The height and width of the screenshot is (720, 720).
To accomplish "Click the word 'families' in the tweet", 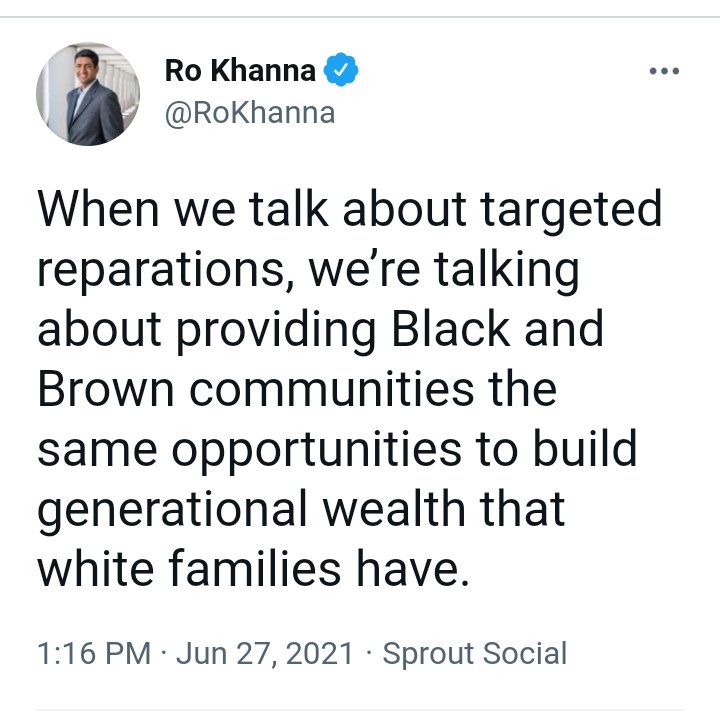I will tap(254, 568).
